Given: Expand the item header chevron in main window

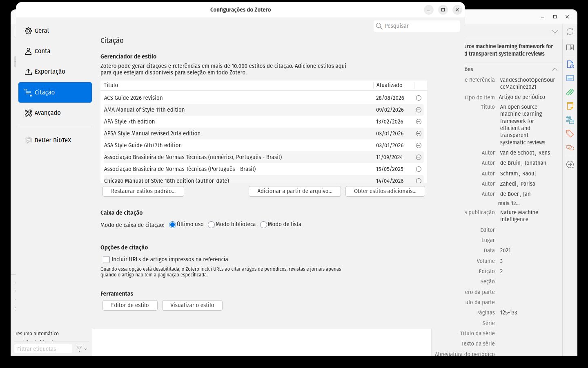Looking at the screenshot, I should [555, 31].
